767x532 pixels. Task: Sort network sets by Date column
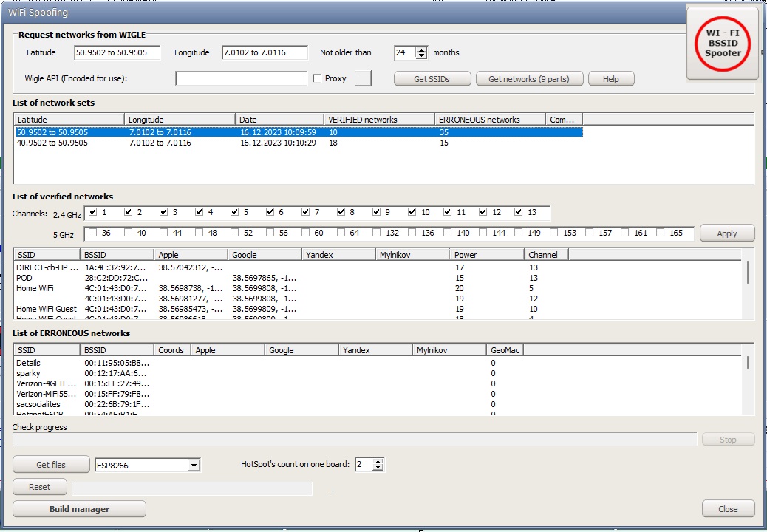point(279,120)
